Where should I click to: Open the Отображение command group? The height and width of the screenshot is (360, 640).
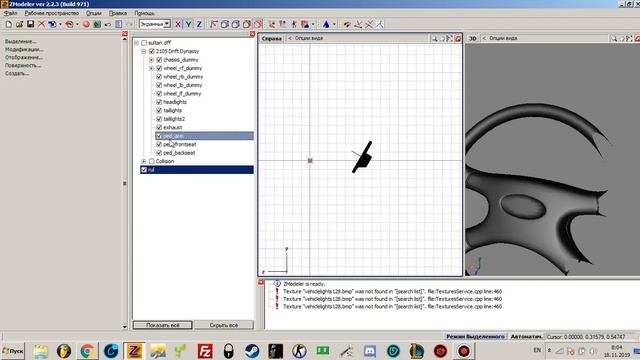tap(24, 58)
